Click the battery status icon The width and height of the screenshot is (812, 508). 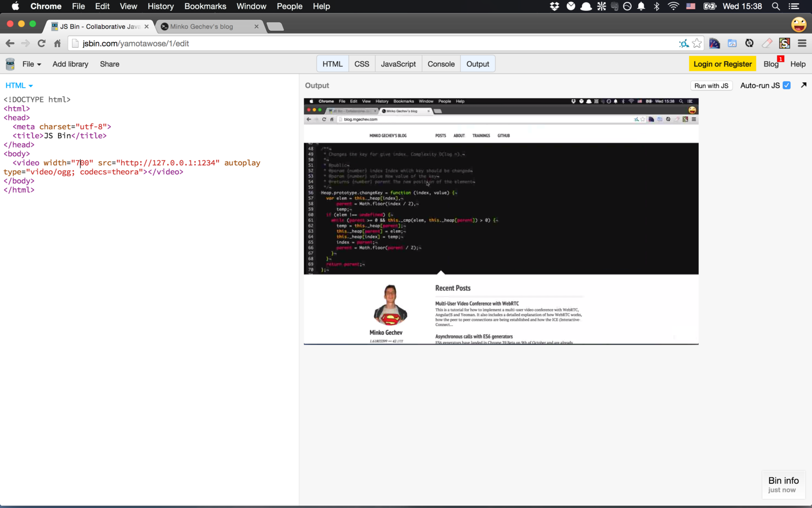coord(710,6)
